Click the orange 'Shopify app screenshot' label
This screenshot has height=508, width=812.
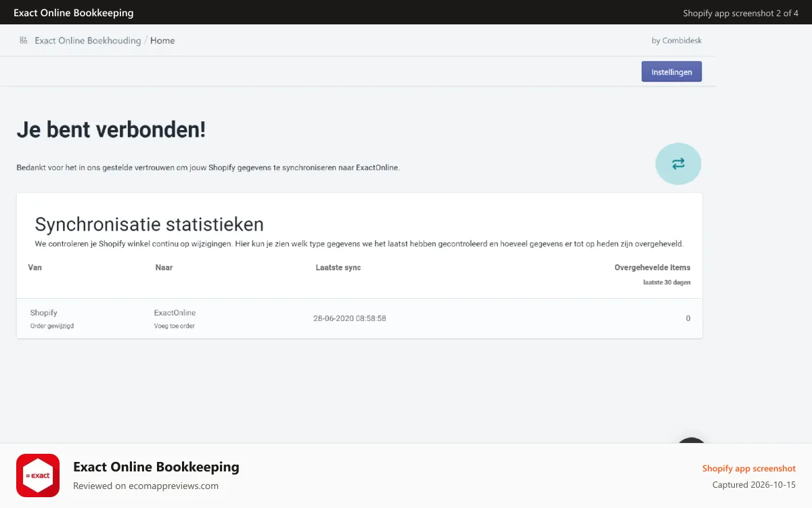click(748, 469)
